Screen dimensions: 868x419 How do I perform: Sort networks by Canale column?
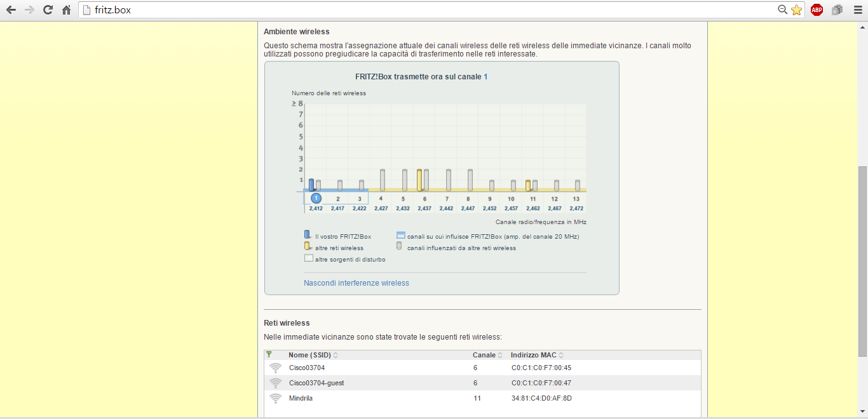[487, 355]
